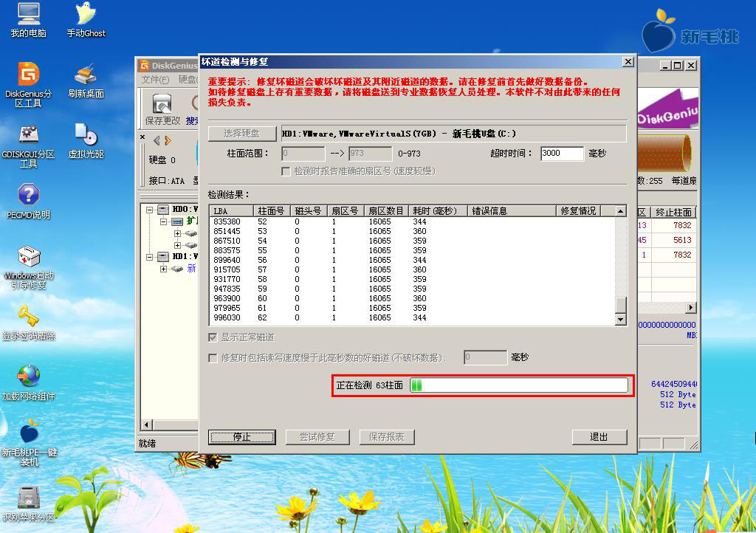Click the back arrow in DiskGenius disk navigator

click(157, 141)
